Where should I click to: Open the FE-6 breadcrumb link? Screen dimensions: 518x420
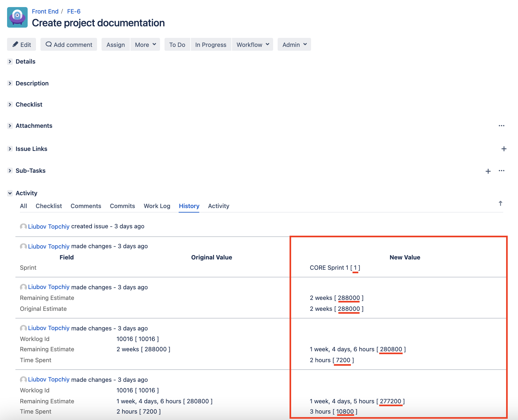[x=74, y=11]
